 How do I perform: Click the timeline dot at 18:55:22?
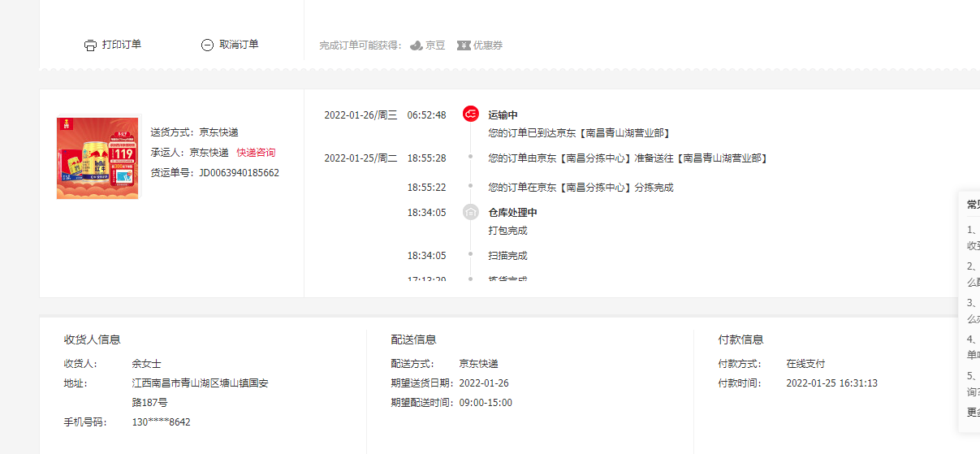471,186
